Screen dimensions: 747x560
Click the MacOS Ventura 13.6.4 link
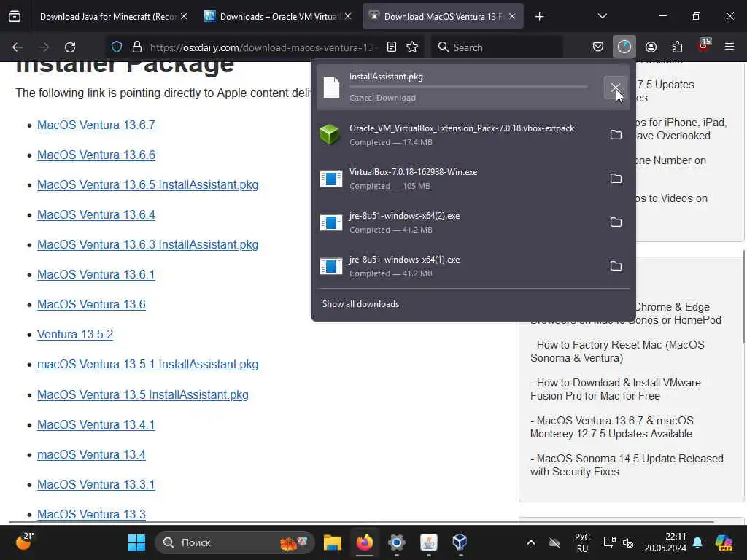click(x=96, y=215)
